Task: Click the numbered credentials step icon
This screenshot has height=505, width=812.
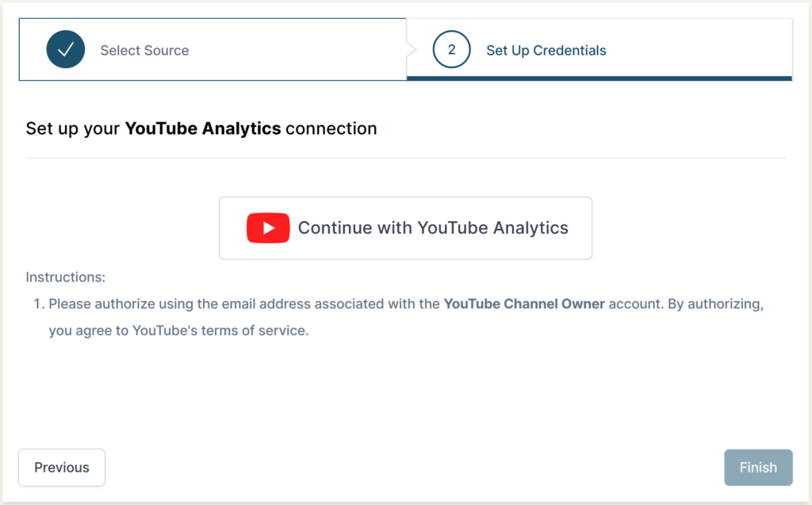Action: point(451,49)
